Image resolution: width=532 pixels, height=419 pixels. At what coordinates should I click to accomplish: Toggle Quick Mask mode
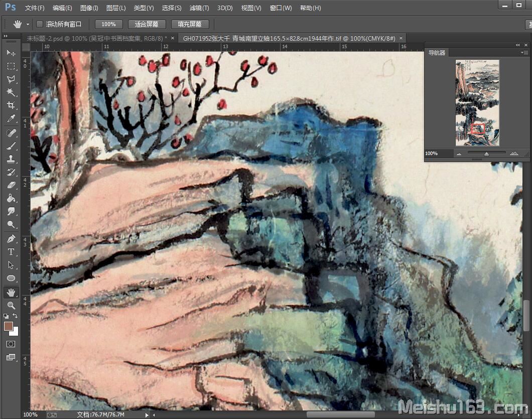[11, 344]
